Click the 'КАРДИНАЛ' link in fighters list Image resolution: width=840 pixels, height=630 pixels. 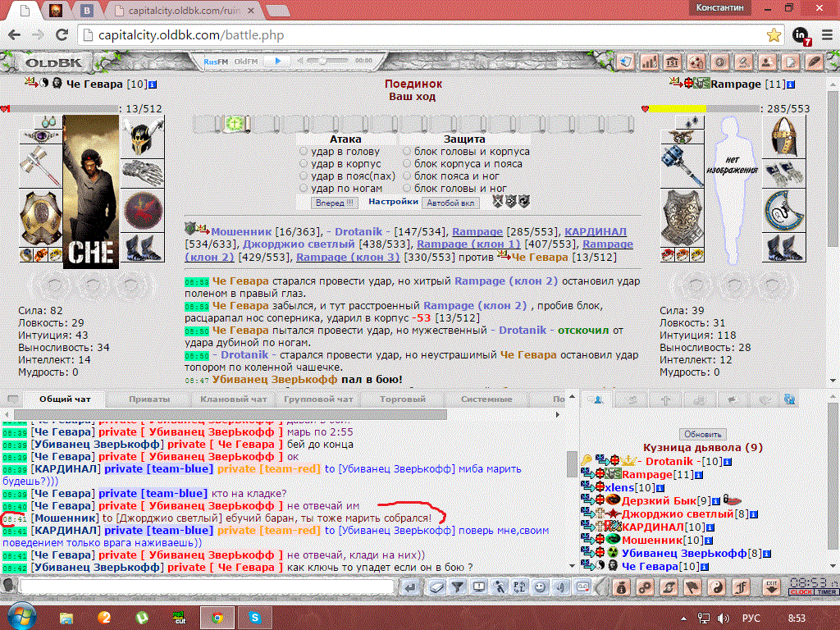point(596,232)
